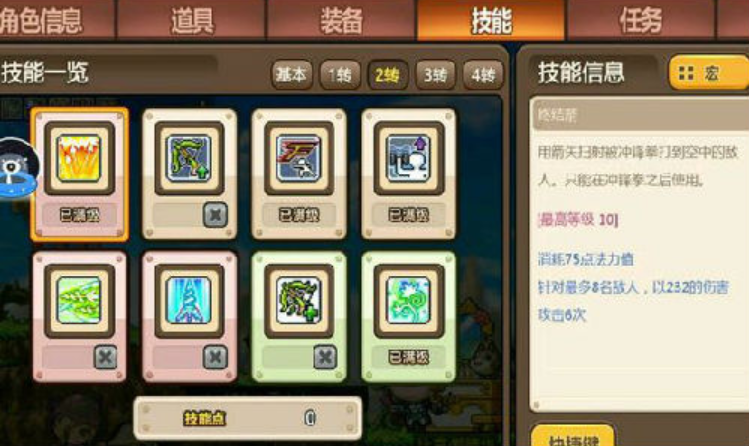Select the blue jump boost skill icon
The width and height of the screenshot is (749, 446).
(x=409, y=158)
